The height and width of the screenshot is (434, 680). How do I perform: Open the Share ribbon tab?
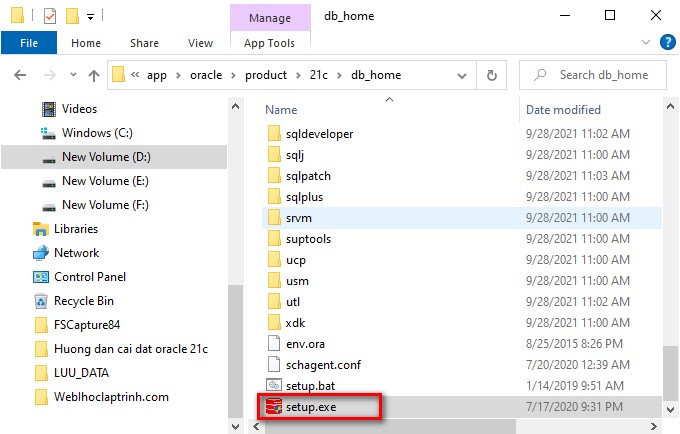pos(144,43)
